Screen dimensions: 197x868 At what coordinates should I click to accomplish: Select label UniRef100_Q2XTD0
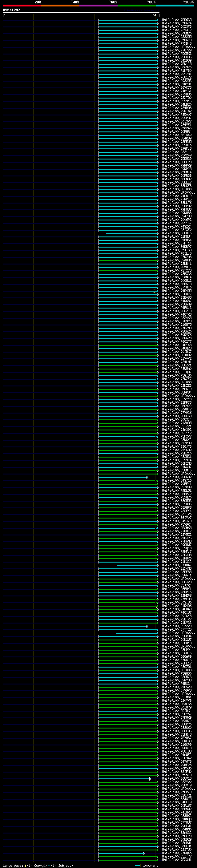(x=176, y=98)
